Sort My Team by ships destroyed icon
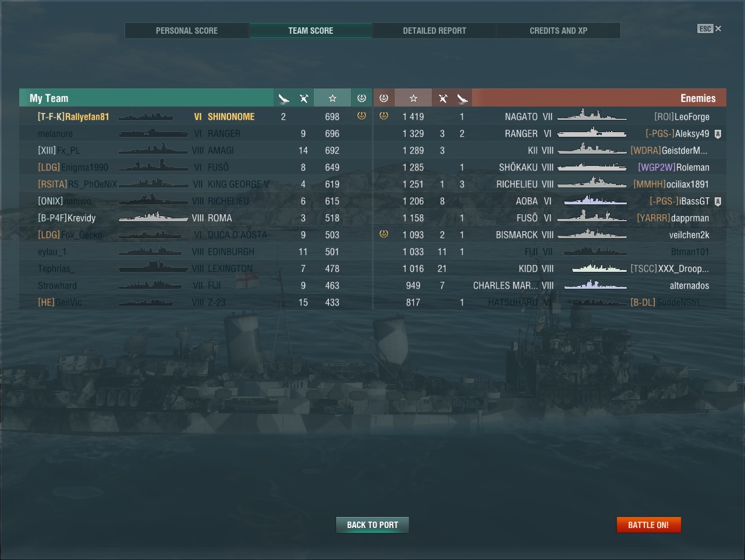The image size is (745, 560). (304, 98)
